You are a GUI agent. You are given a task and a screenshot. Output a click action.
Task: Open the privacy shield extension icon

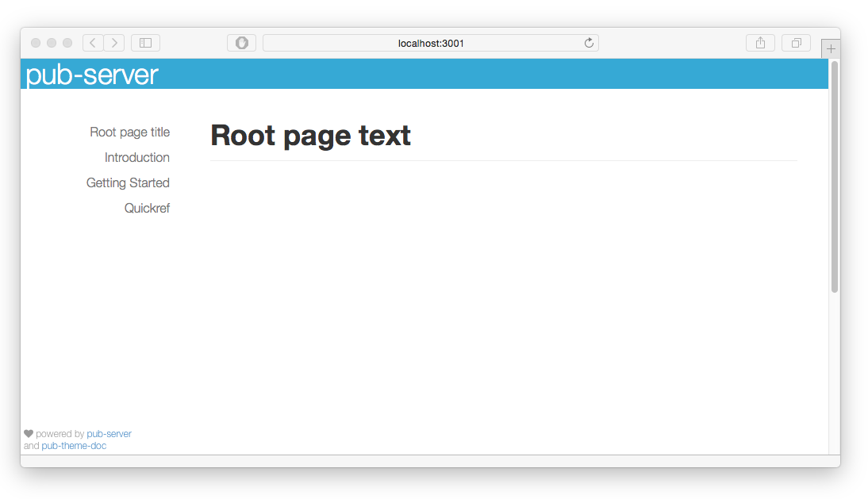241,43
